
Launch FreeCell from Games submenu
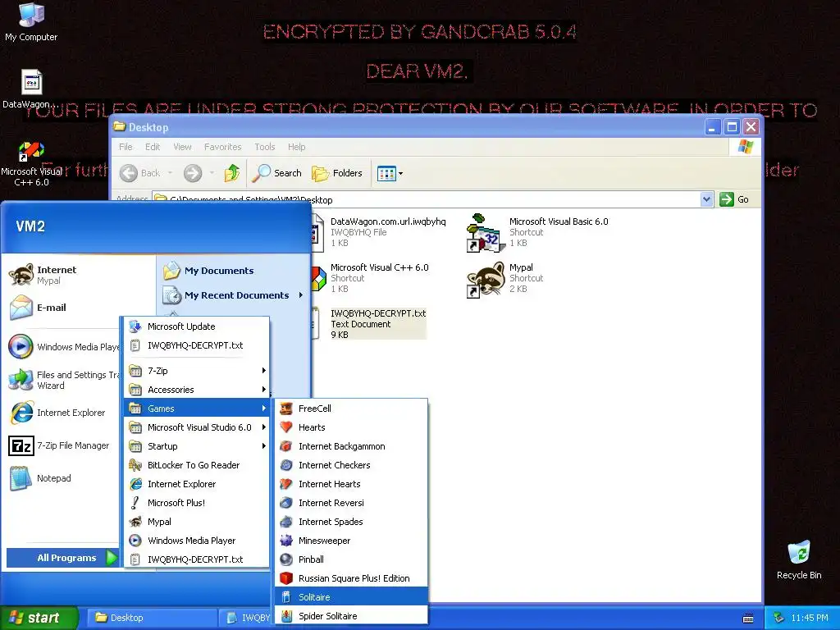coord(351,409)
